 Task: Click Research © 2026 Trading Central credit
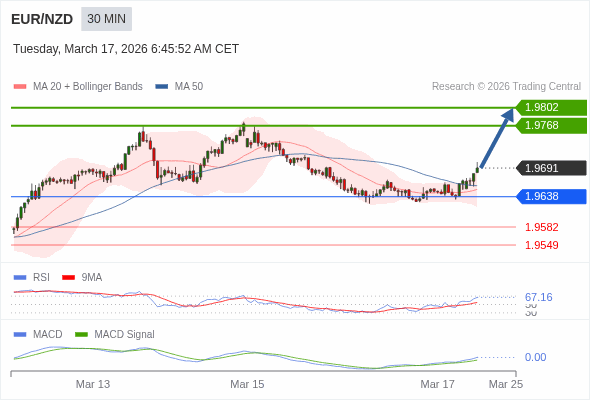[x=506, y=87]
